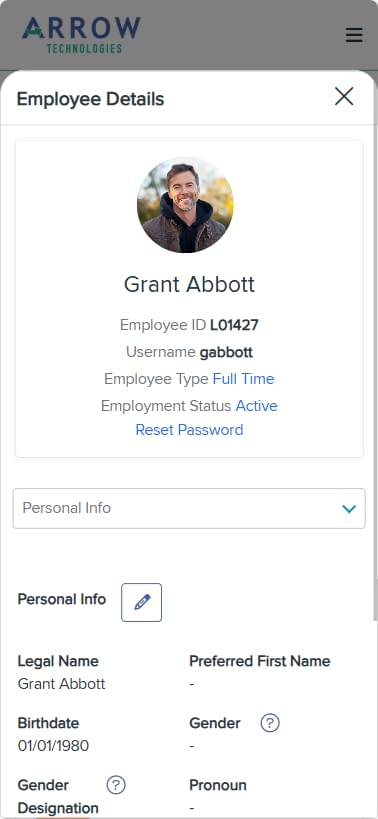Click the chevron arrow in section selector

click(349, 509)
